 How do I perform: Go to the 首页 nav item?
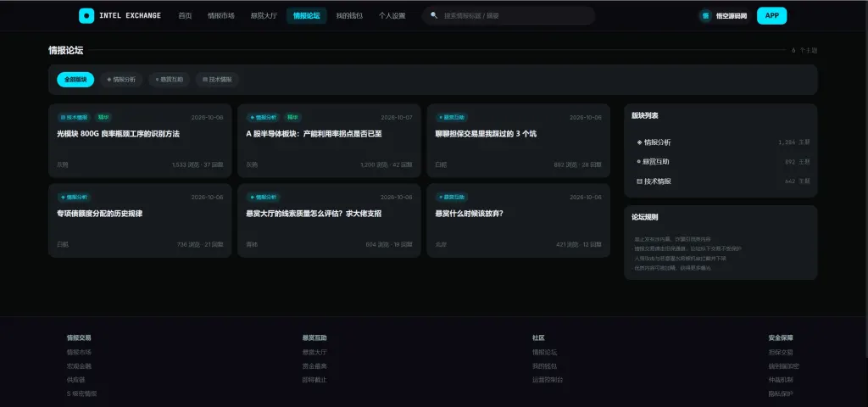(185, 15)
